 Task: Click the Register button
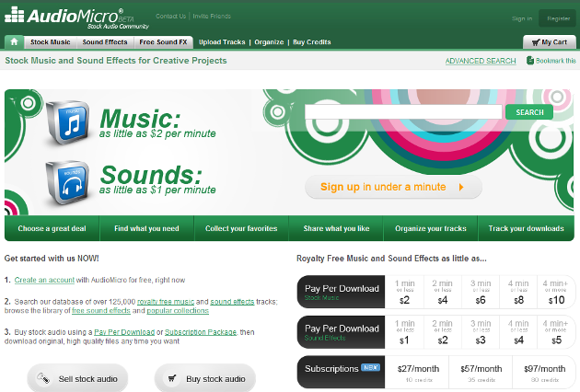558,18
